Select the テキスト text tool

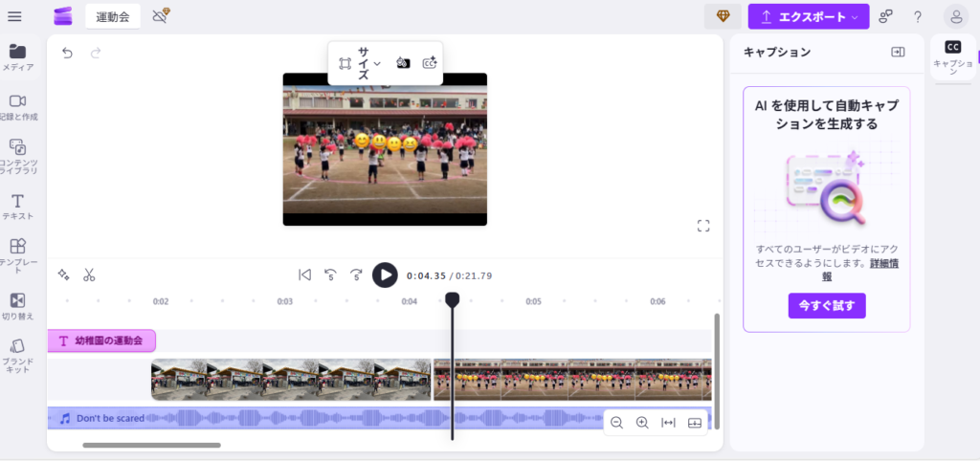click(17, 207)
